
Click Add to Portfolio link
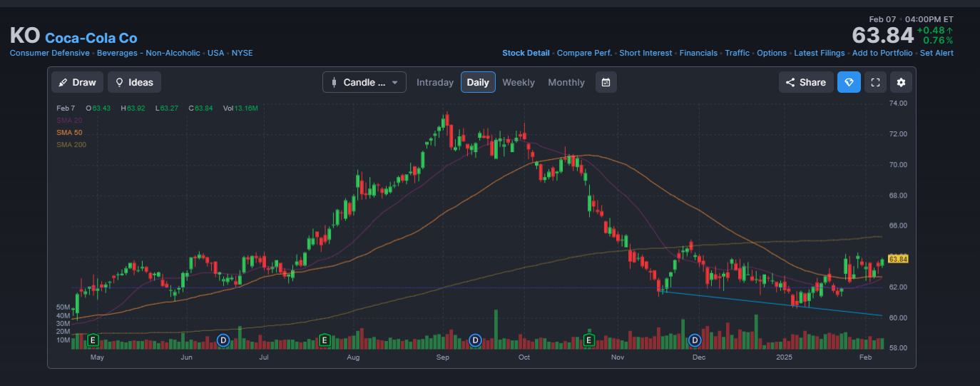pos(882,53)
